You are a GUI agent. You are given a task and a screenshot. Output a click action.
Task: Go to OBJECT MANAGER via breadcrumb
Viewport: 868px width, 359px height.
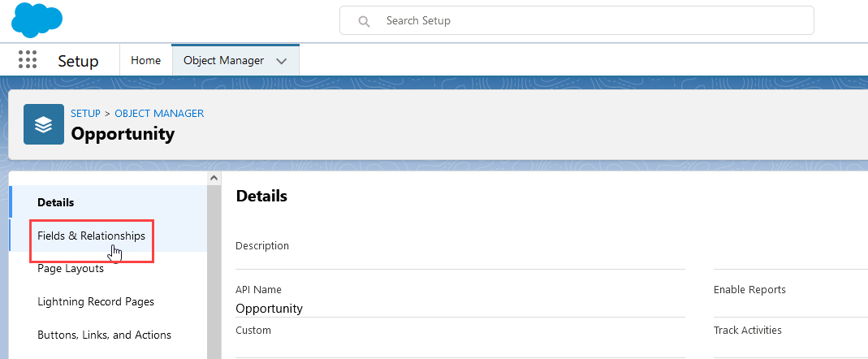[159, 114]
